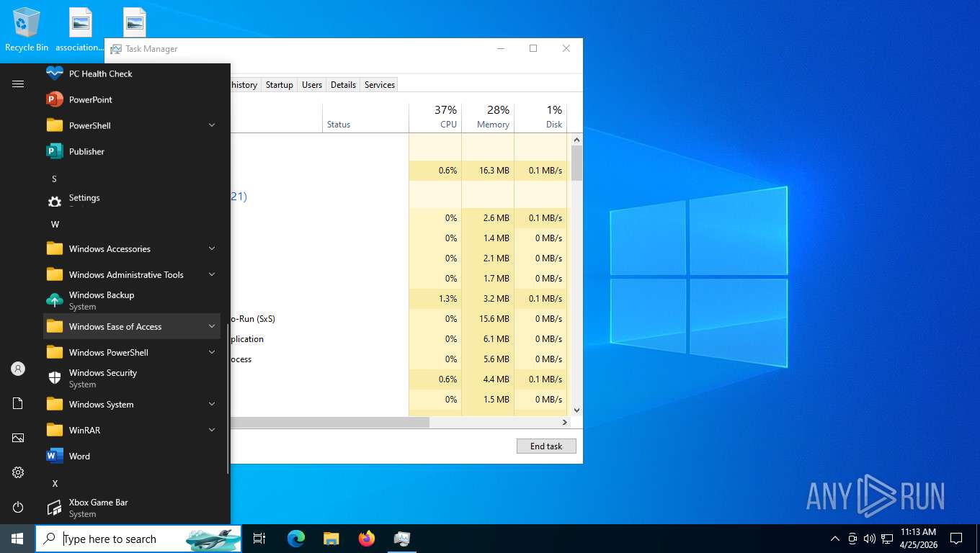This screenshot has width=980, height=553.
Task: Expand Windows Administrative Tools chevron
Action: point(212,274)
